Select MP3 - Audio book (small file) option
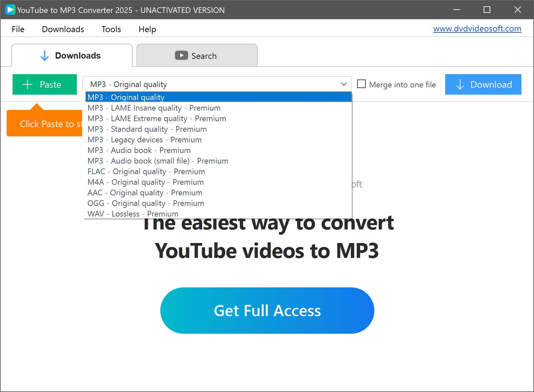This screenshot has width=534, height=392. (219, 161)
